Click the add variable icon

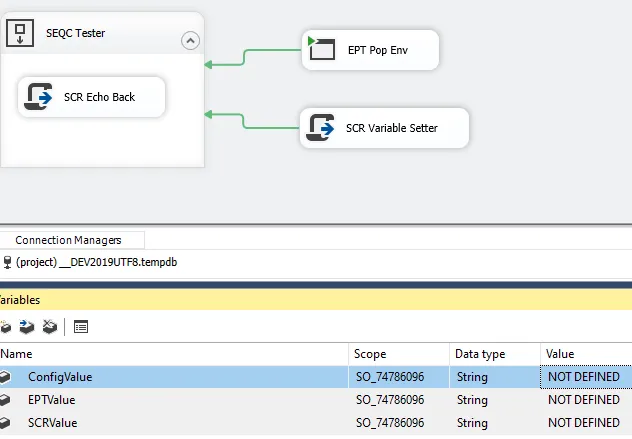[6, 327]
